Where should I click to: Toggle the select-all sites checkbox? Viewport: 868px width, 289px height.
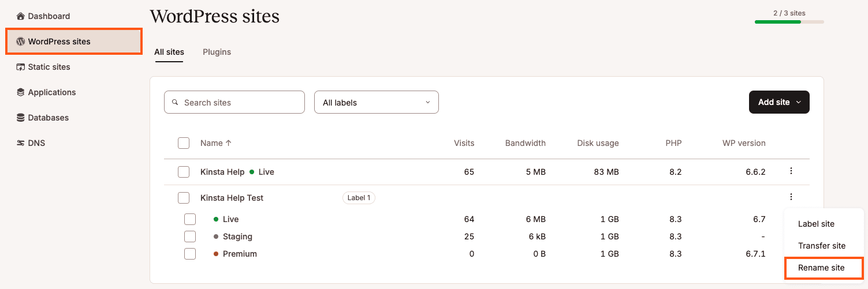point(184,143)
